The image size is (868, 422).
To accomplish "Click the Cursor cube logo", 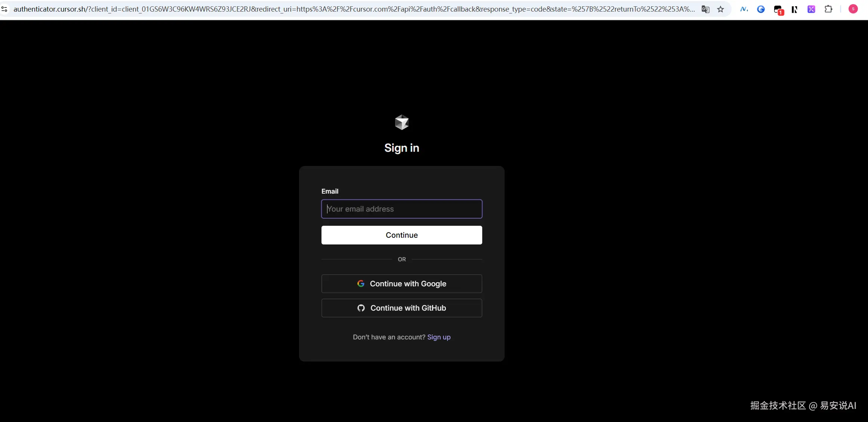I will point(402,122).
